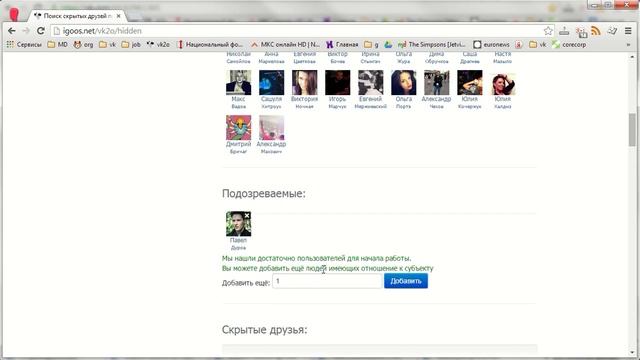Open the Chrome menu (three lines) icon

point(628,31)
